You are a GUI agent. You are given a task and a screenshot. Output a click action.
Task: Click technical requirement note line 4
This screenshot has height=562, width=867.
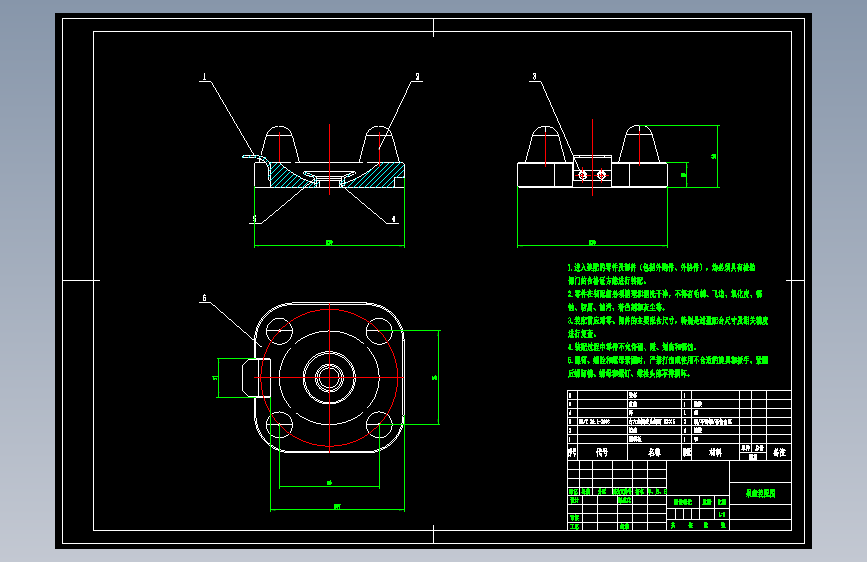point(632,347)
